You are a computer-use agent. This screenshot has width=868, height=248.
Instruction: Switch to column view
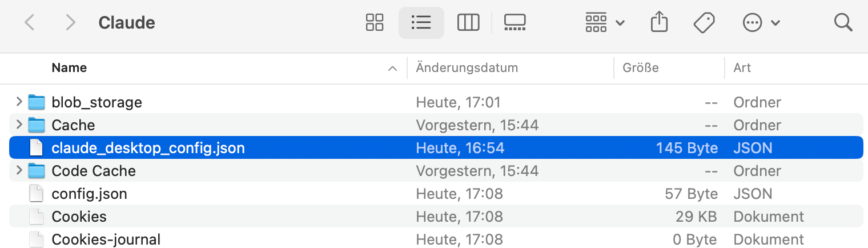point(468,23)
